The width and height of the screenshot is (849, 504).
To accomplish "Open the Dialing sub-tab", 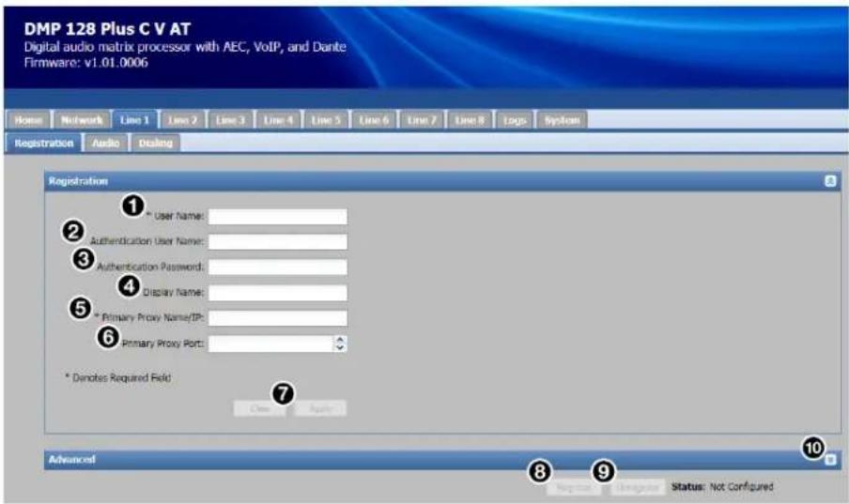I will point(155,143).
